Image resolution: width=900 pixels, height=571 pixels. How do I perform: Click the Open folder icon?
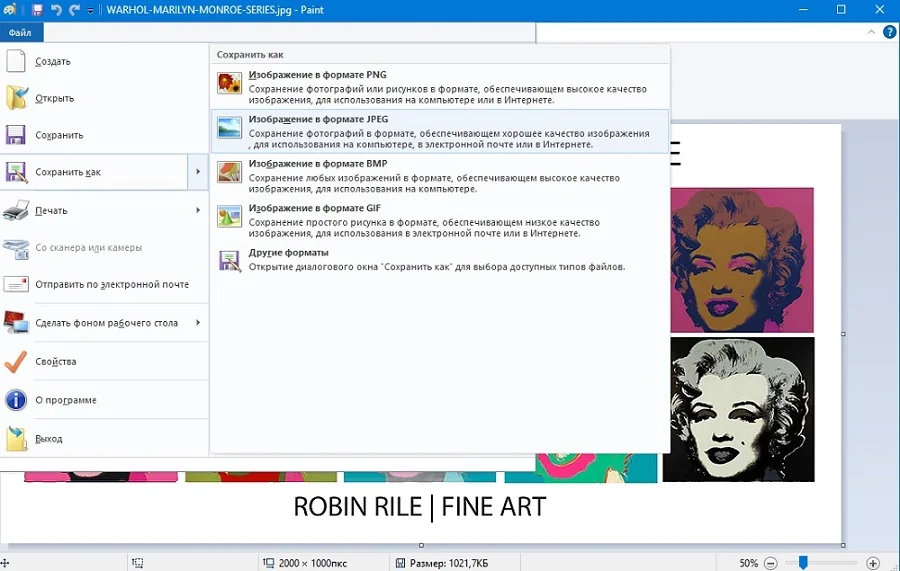(x=16, y=98)
